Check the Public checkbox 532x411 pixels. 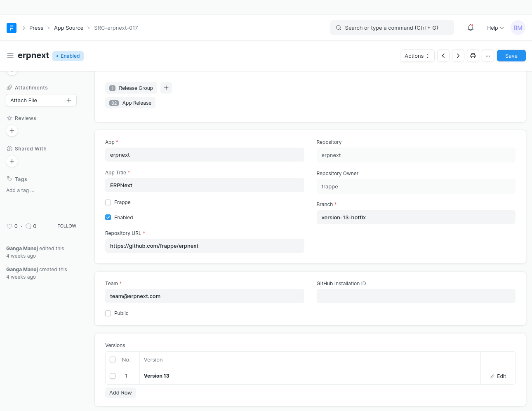pyautogui.click(x=108, y=313)
